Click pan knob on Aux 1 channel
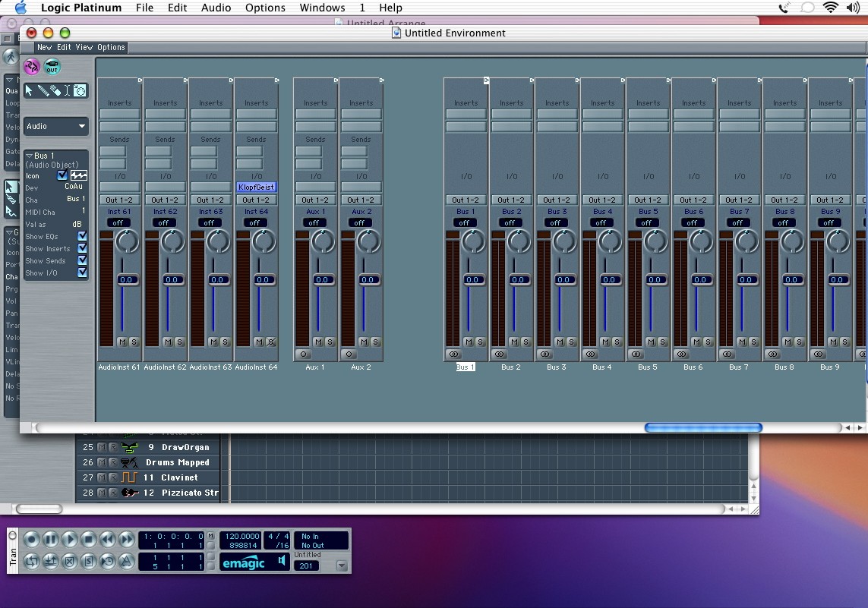The width and height of the screenshot is (868, 608). coord(323,241)
